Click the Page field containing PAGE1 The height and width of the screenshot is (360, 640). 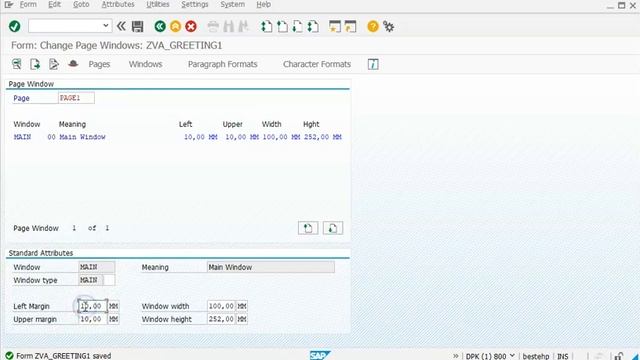(76, 98)
